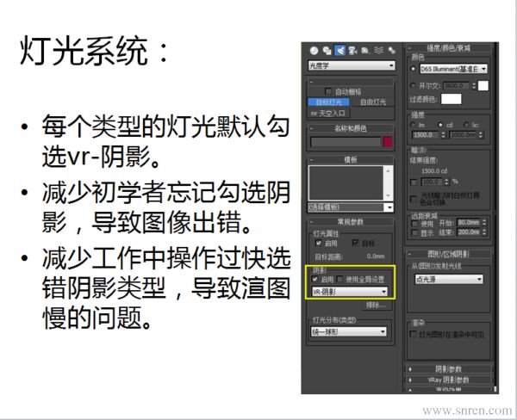The width and height of the screenshot is (517, 420).
Task: Open the D65 Illuminant color dropdown
Action: (453, 69)
